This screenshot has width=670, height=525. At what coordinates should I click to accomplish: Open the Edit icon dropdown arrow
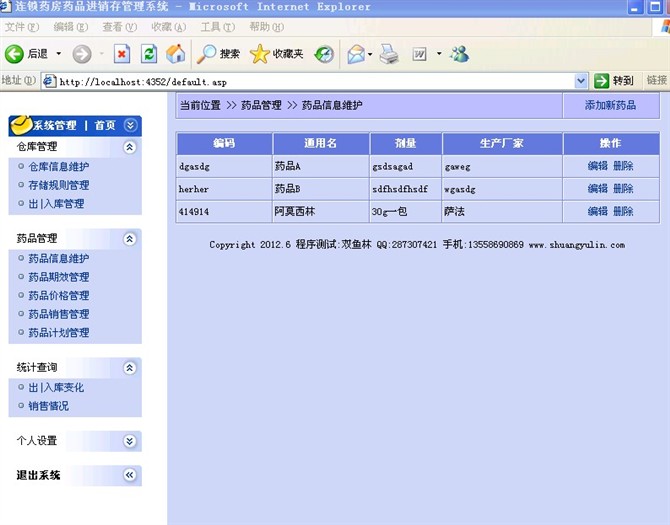(x=439, y=54)
